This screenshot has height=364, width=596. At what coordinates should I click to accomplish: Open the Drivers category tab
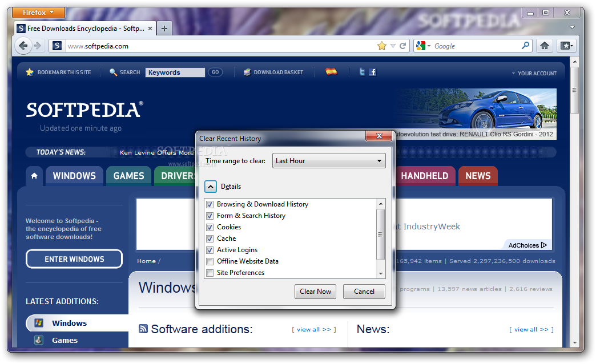(175, 176)
